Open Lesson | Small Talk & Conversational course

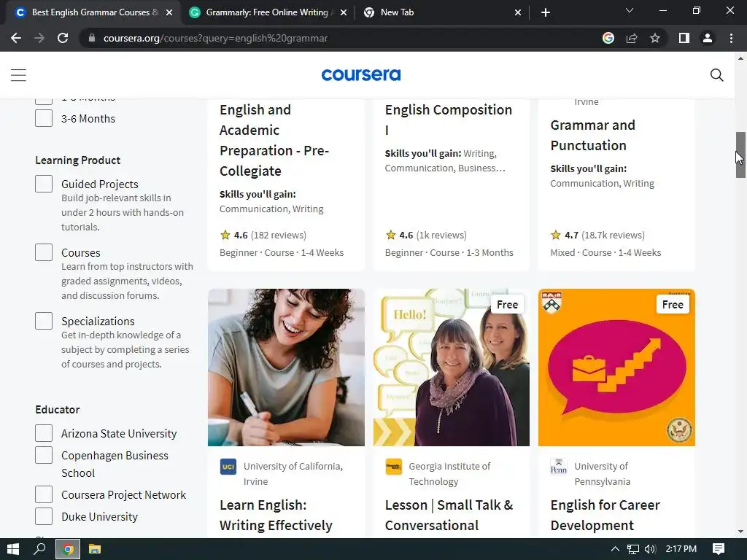click(449, 515)
